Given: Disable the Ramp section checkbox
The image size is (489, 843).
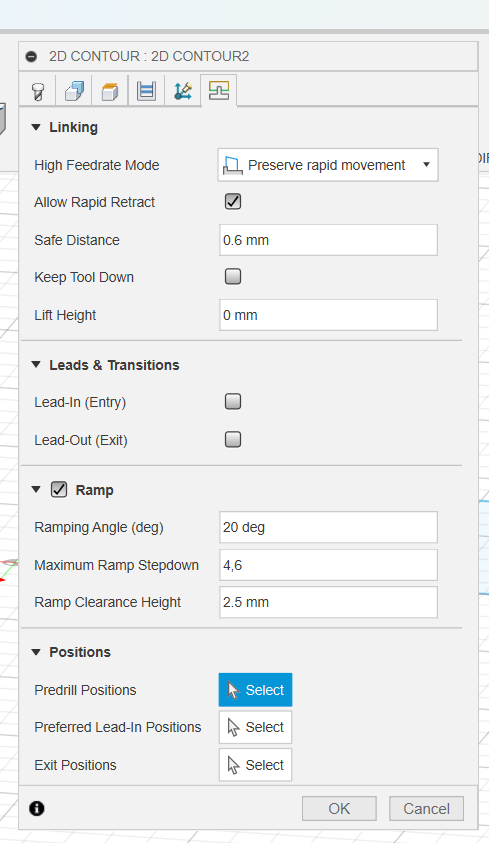Looking at the screenshot, I should tap(59, 490).
